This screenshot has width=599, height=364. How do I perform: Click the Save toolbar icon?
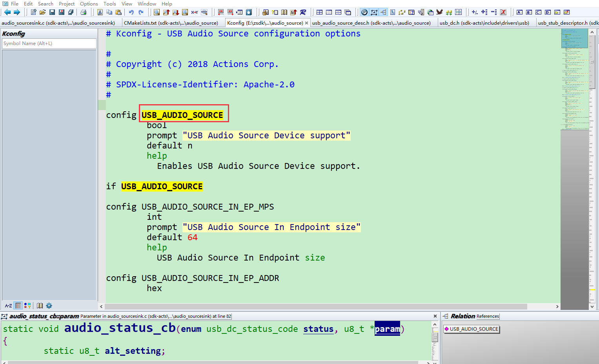click(52, 12)
